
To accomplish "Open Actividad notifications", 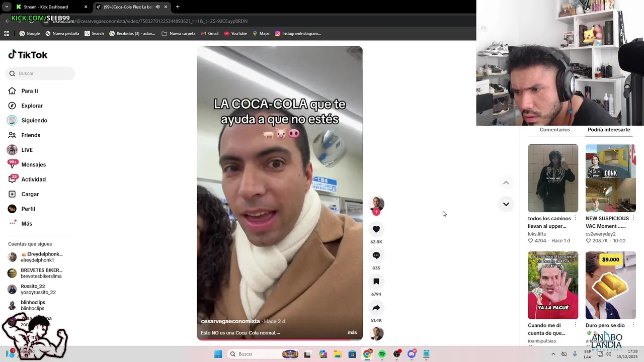I will pyautogui.click(x=27, y=179).
